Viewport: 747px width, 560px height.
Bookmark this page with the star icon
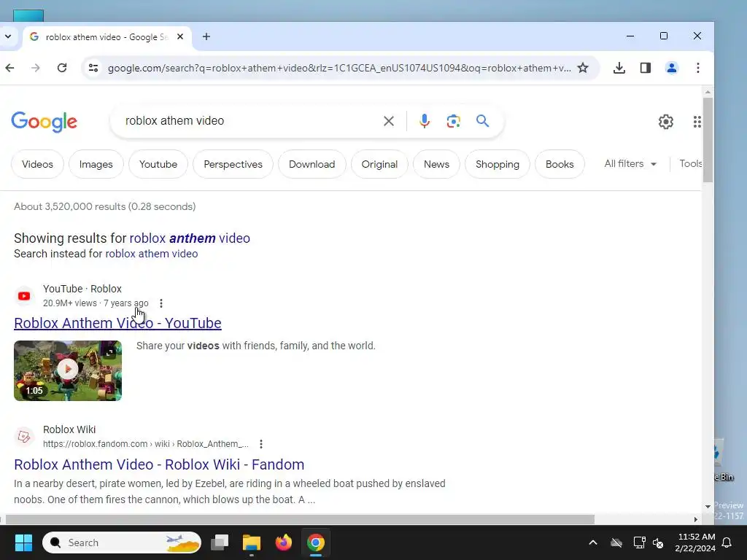click(x=583, y=68)
